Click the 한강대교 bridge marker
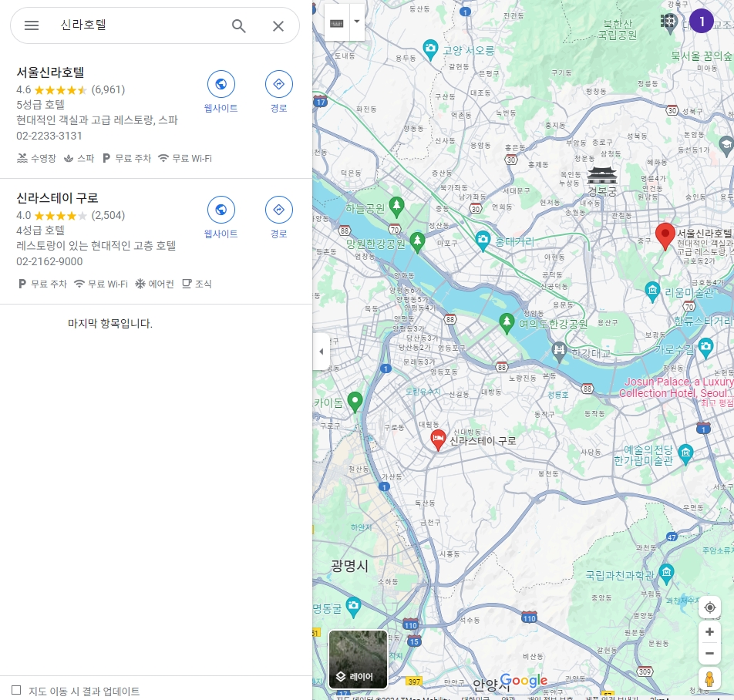 click(x=559, y=352)
